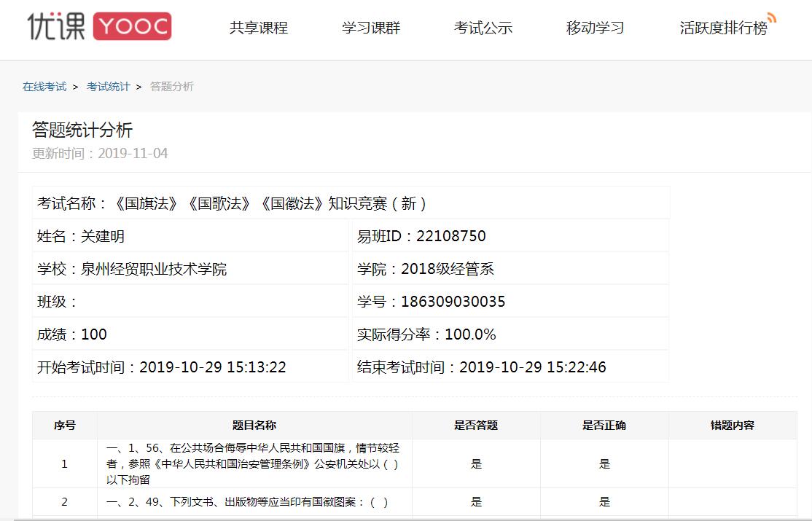Select the question 2 title about 国徽图案
812x521 pixels.
coord(247,501)
